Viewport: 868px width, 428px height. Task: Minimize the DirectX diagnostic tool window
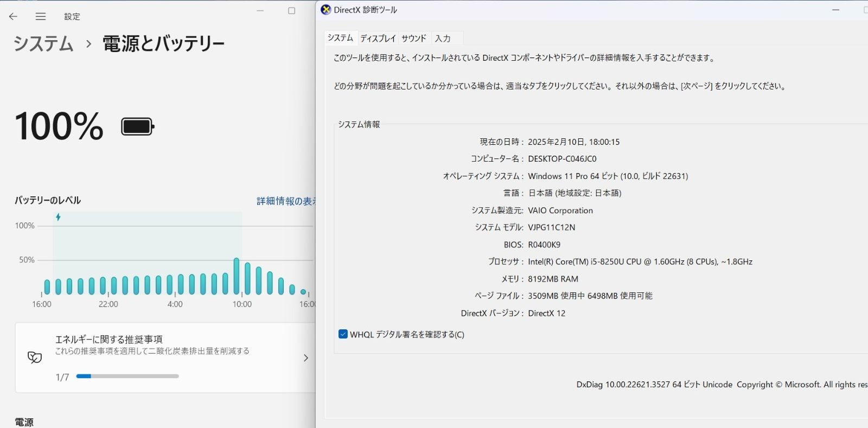click(x=836, y=10)
